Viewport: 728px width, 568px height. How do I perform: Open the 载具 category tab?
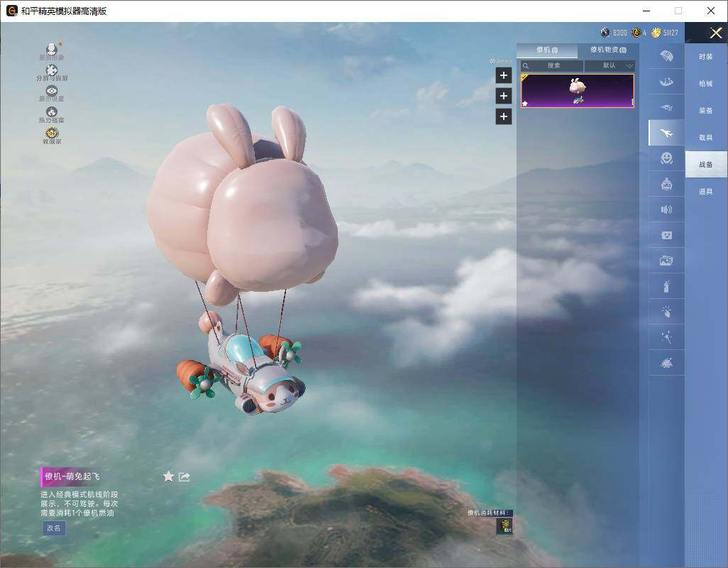tap(706, 138)
